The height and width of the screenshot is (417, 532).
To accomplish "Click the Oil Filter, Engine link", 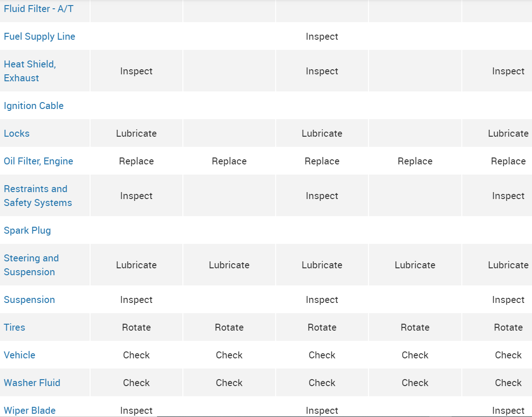I will (38, 161).
